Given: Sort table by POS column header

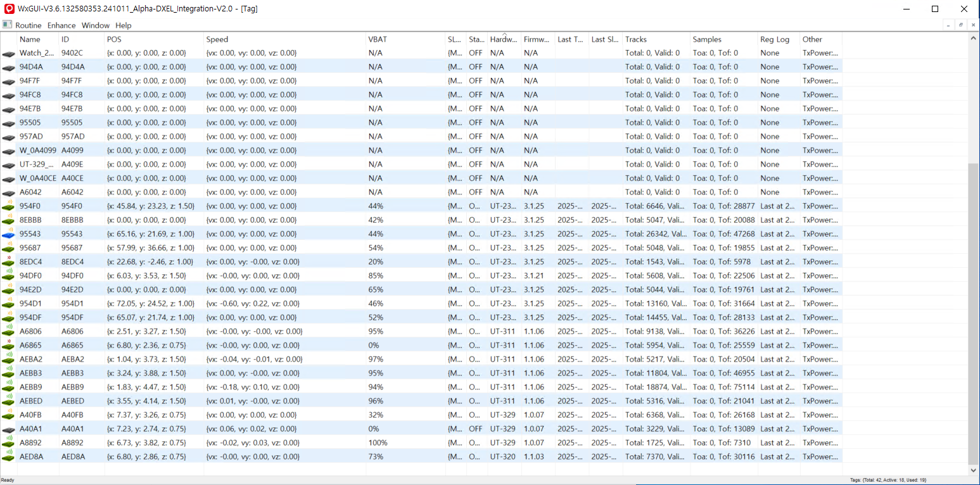Looking at the screenshot, I should [x=114, y=39].
